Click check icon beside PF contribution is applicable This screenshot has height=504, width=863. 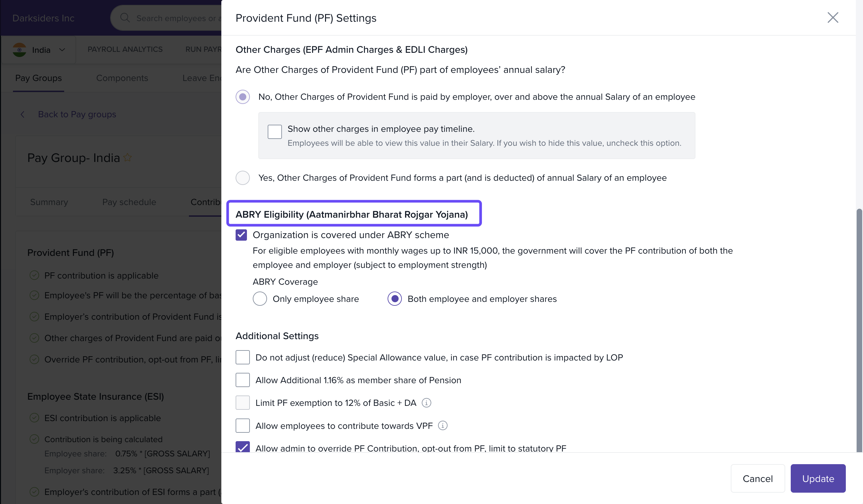point(34,275)
